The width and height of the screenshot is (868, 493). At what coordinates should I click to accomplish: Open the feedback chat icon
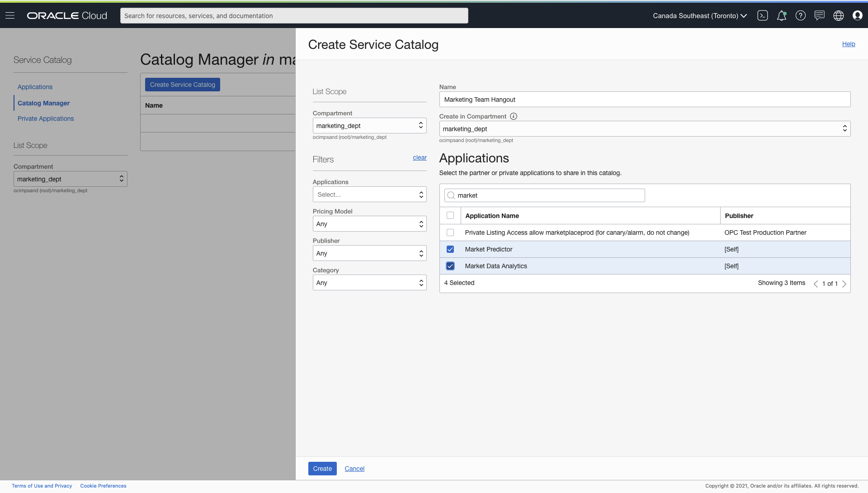click(x=820, y=15)
